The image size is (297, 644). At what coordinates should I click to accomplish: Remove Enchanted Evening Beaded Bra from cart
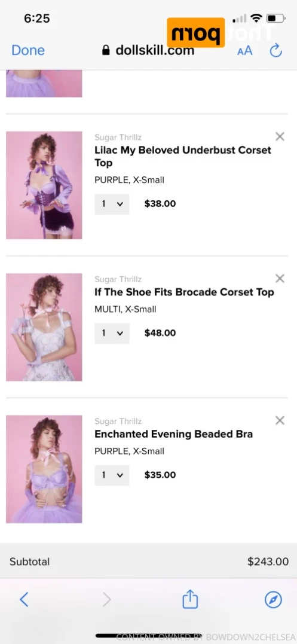[x=280, y=420]
